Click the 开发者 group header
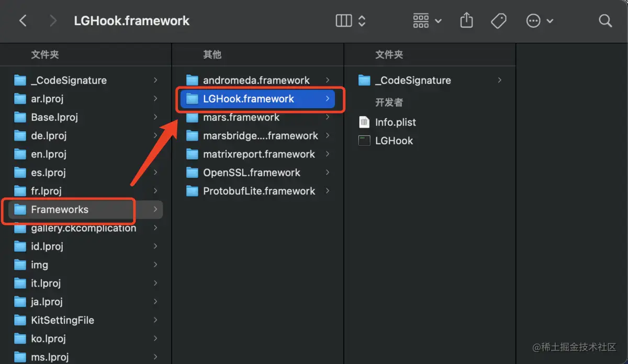This screenshot has width=628, height=364. pos(389,102)
